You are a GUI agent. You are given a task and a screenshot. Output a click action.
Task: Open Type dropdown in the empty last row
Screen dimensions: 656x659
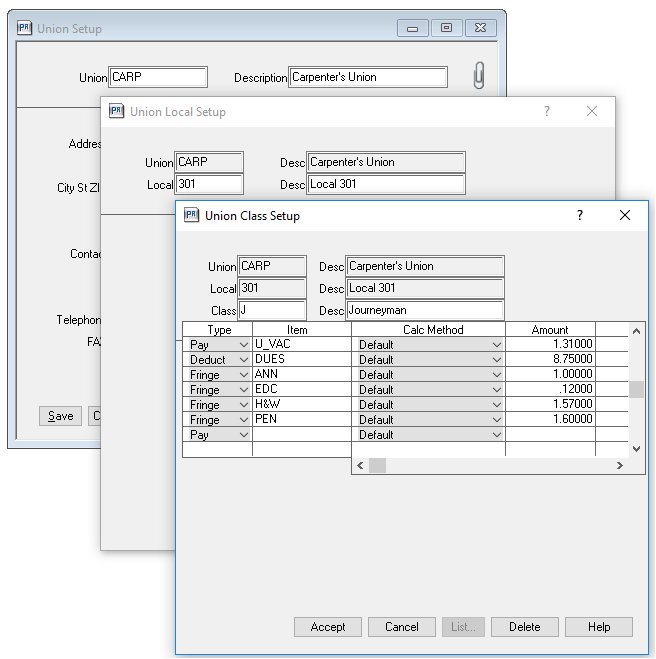point(244,435)
